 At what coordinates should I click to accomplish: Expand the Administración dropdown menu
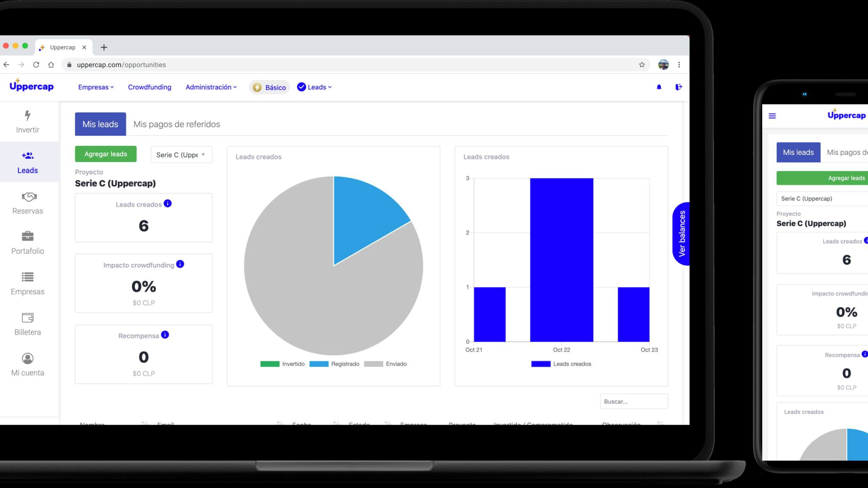pyautogui.click(x=211, y=87)
